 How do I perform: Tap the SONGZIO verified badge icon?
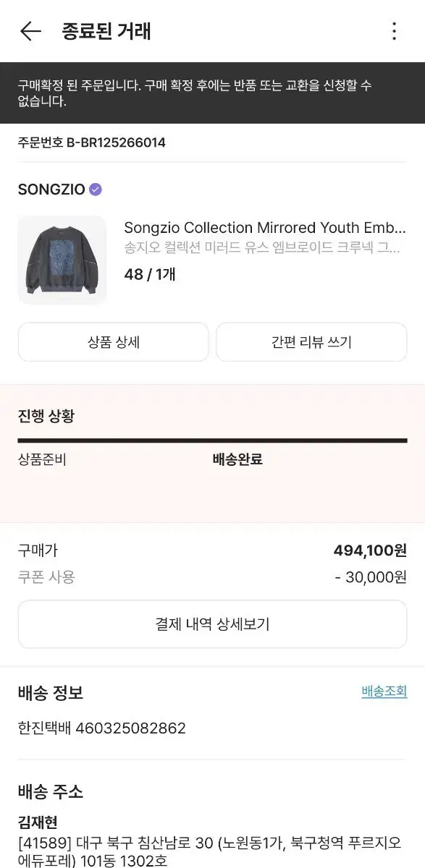[93, 189]
